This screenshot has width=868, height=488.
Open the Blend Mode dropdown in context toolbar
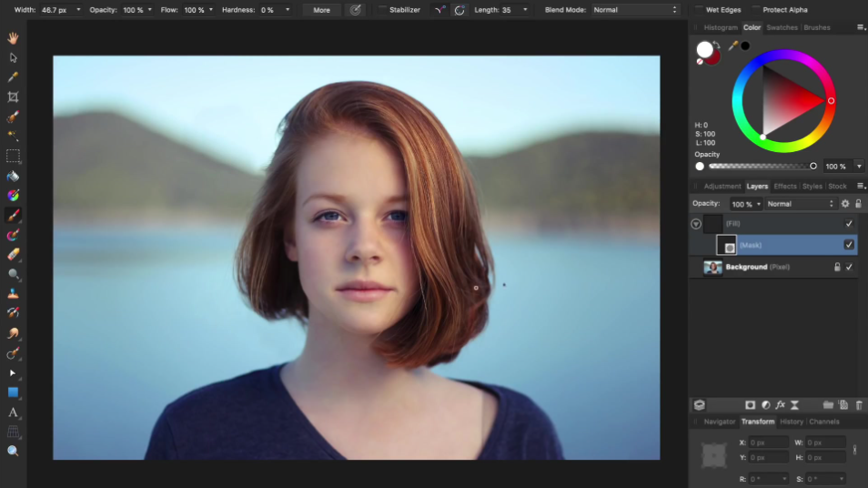(x=634, y=10)
